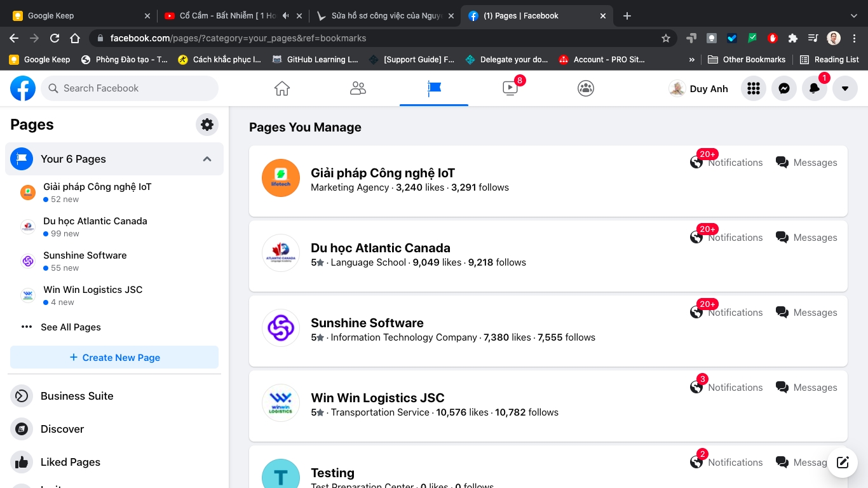868x488 pixels.
Task: Open the Facebook apps menu grid icon
Action: tap(754, 89)
